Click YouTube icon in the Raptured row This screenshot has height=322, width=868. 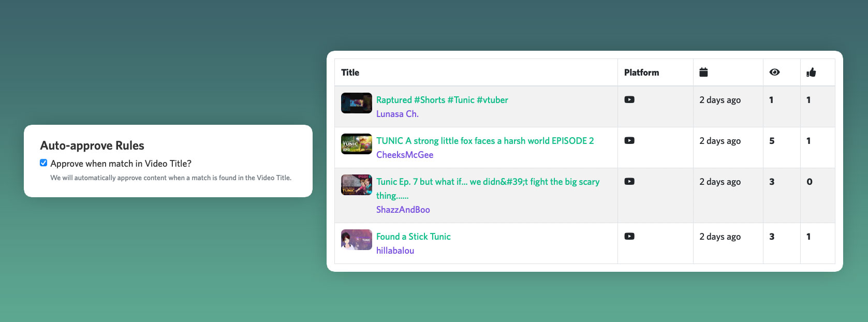coord(629,100)
